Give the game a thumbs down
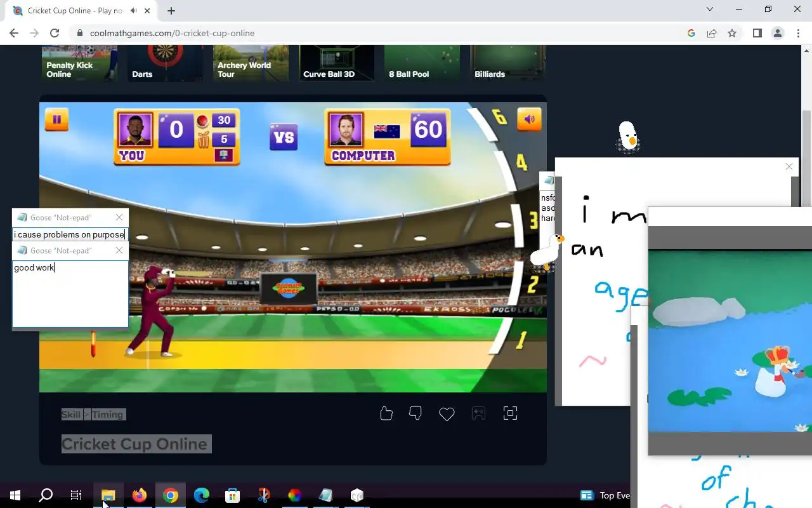The width and height of the screenshot is (812, 508). click(416, 414)
